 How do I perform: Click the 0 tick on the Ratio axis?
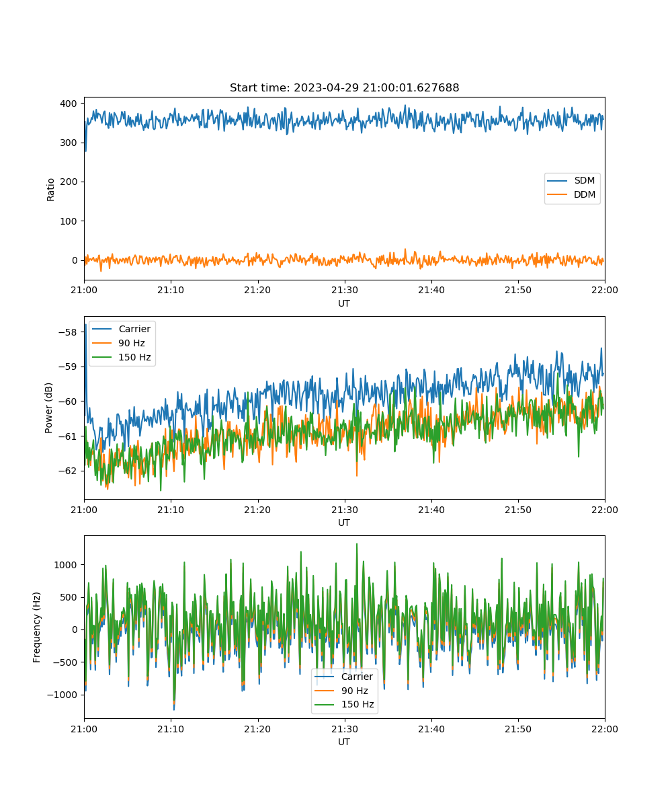(76, 260)
